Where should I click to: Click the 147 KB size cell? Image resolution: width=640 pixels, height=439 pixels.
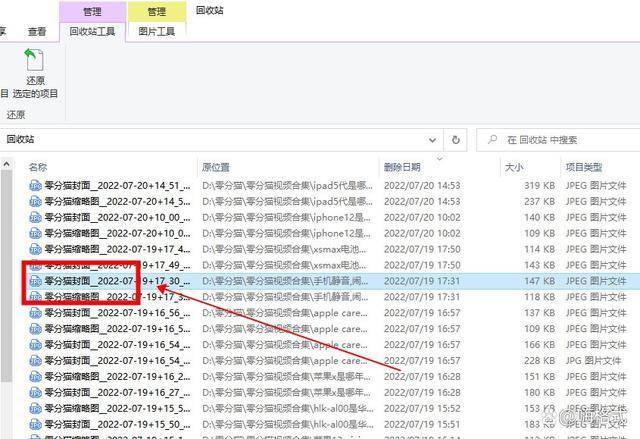tap(539, 281)
